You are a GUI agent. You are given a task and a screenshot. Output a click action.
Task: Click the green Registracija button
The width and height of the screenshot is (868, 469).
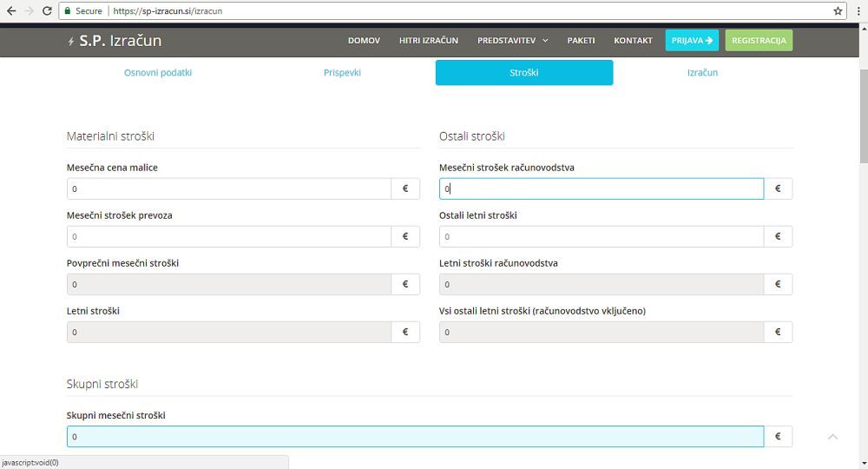pyautogui.click(x=759, y=41)
